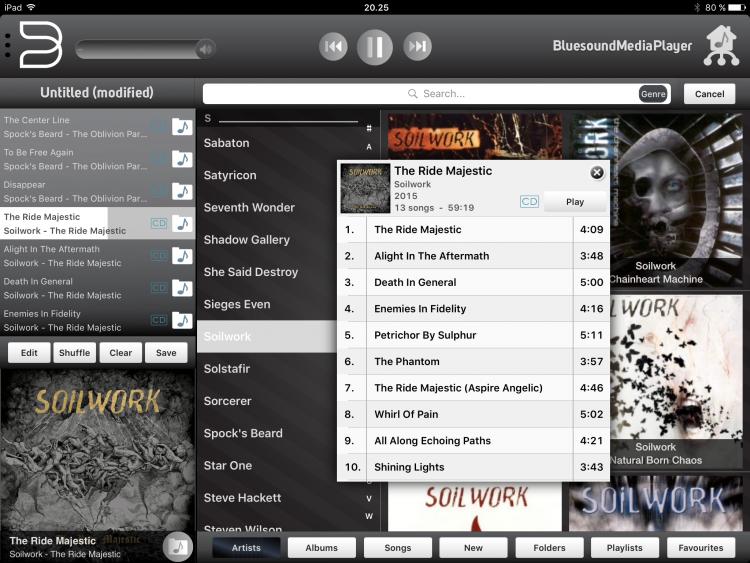Select track 6 The Phantom

[474, 362]
